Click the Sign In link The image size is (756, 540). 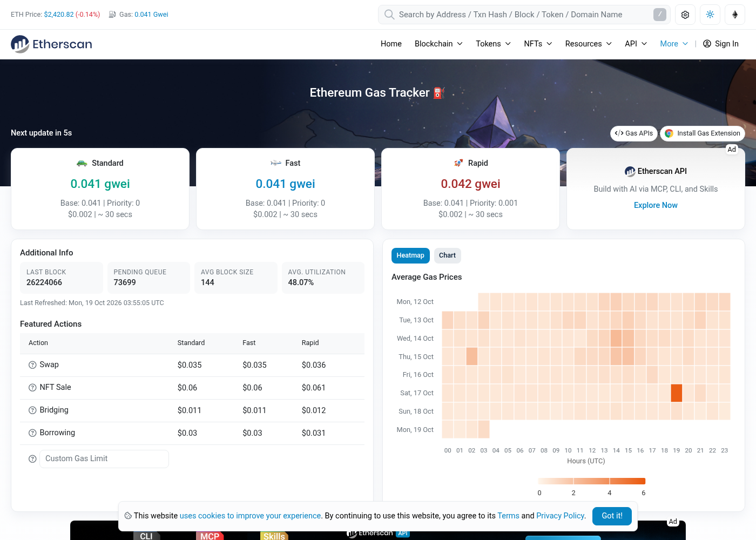pyautogui.click(x=721, y=44)
